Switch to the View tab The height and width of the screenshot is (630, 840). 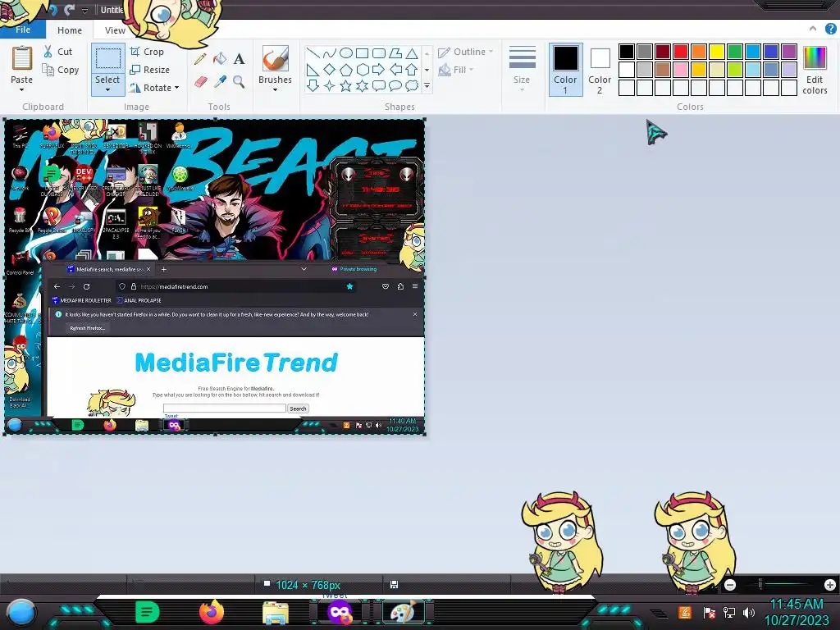click(115, 30)
